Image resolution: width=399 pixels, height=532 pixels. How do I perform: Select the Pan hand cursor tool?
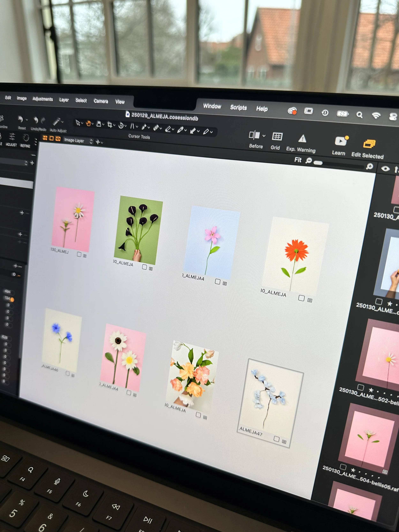tap(89, 124)
